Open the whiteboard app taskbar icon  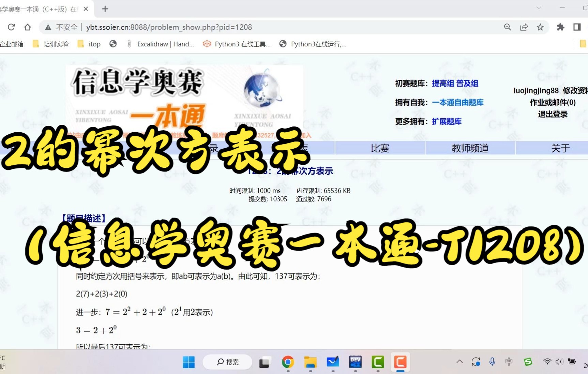coord(333,362)
